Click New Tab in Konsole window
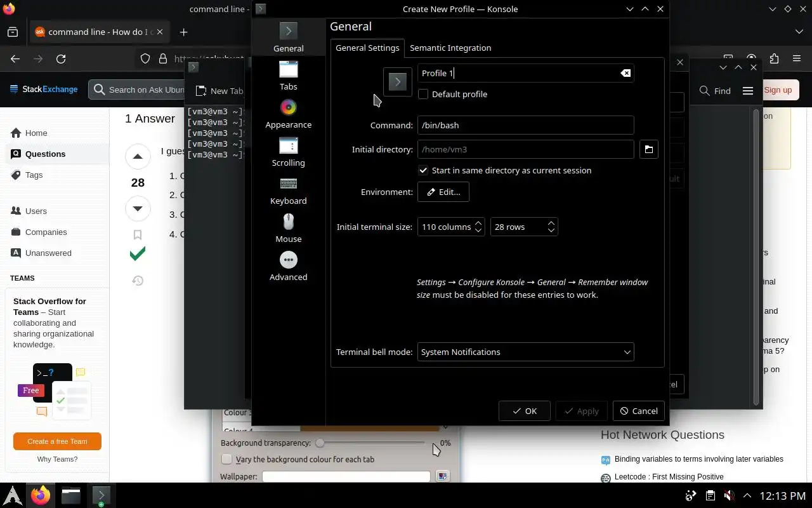 [219, 91]
